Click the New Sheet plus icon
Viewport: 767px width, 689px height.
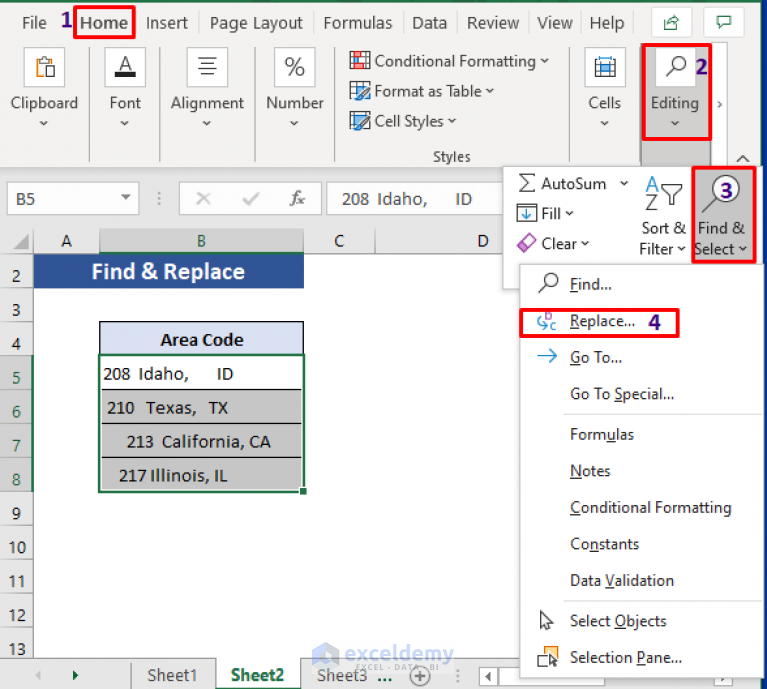click(420, 676)
